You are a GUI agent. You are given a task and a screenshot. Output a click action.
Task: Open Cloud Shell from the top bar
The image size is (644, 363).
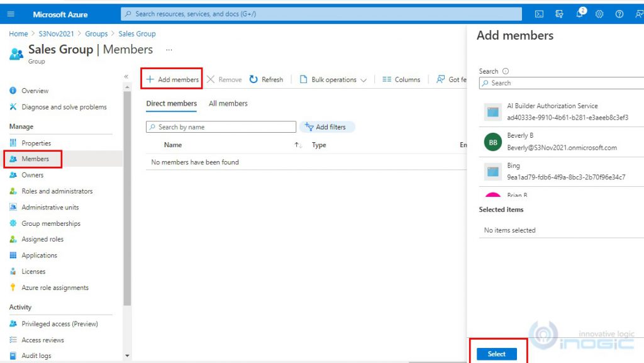[540, 14]
